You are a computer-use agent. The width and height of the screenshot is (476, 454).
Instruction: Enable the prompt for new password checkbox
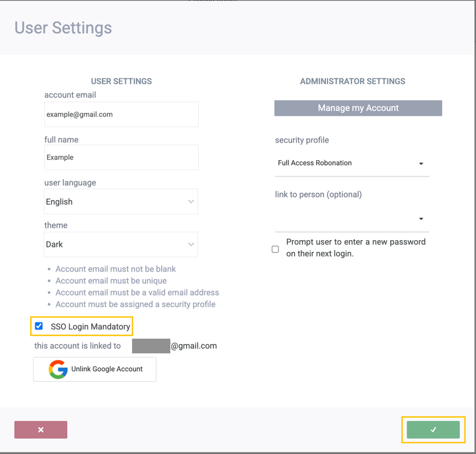pyautogui.click(x=276, y=249)
